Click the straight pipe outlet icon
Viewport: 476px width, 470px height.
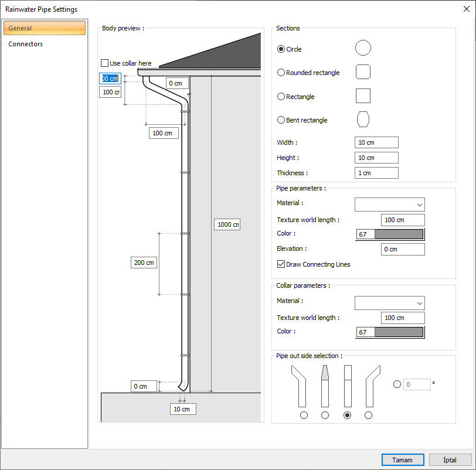tap(347, 386)
